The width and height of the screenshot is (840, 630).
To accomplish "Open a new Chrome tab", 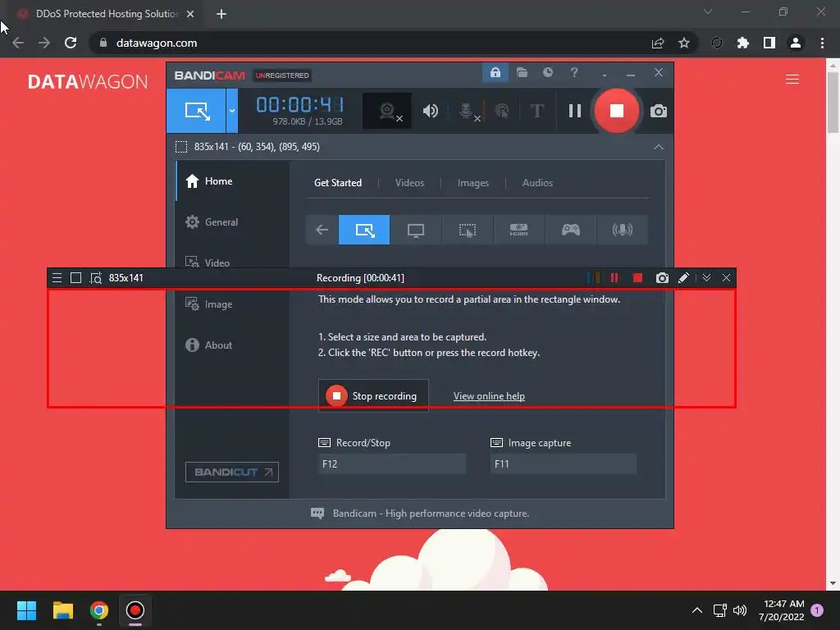I will 221,14.
